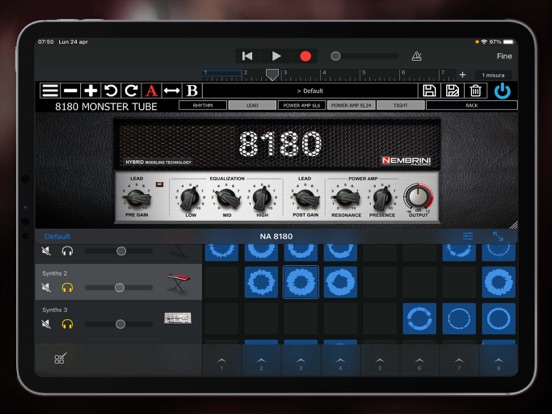Open the RACK tab
The height and width of the screenshot is (414, 552).
[472, 105]
